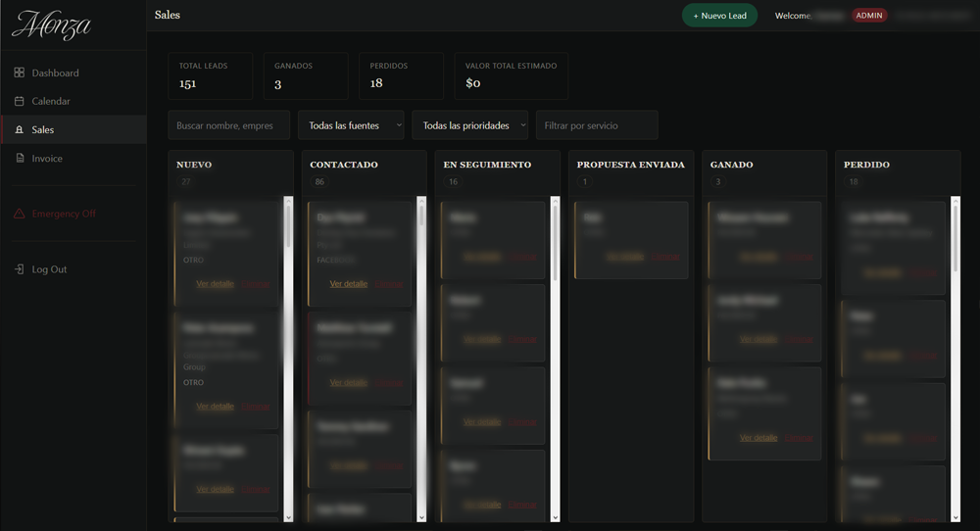Click the scrollbar thumb of Perdido column

(x=955, y=238)
